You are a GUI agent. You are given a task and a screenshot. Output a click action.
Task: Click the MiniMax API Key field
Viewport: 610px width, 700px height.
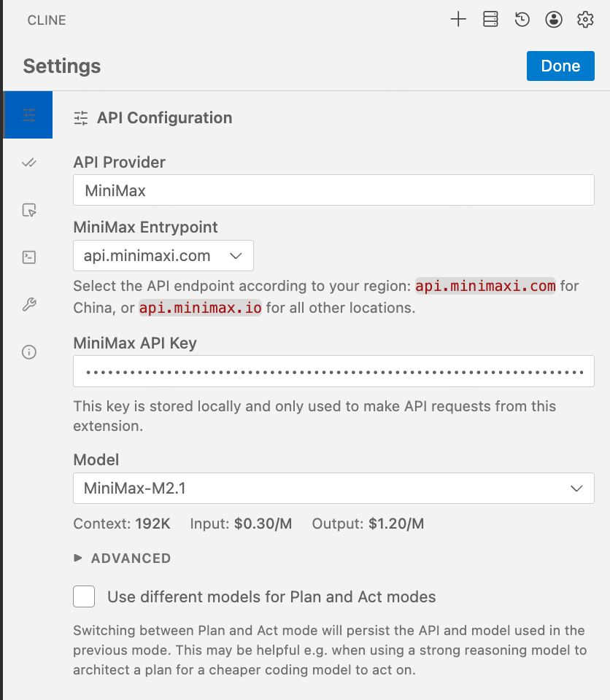(x=333, y=372)
